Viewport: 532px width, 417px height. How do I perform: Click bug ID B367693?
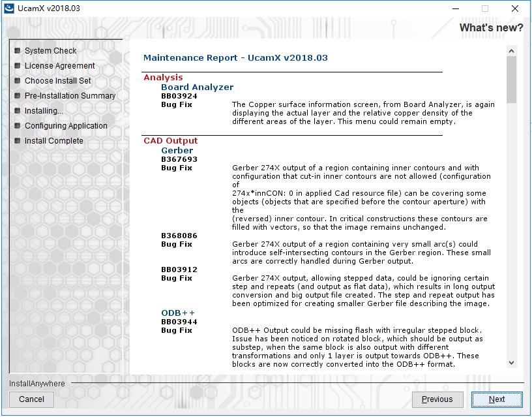coord(179,159)
